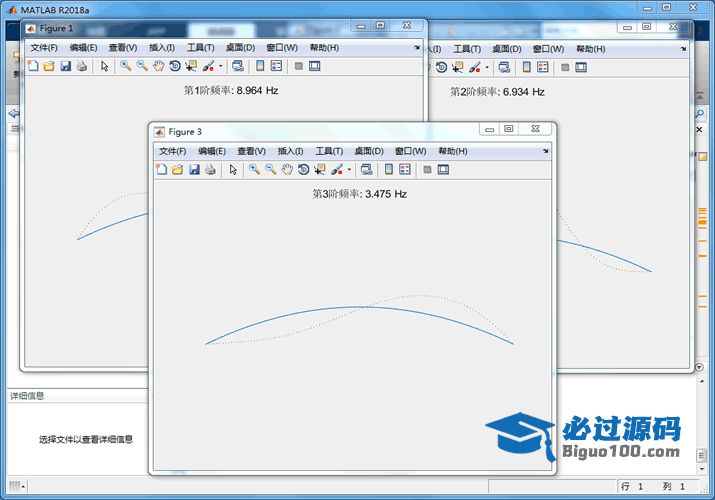Activate Zoom In tool in Figure 3
This screenshot has width=715, height=500.
(254, 170)
